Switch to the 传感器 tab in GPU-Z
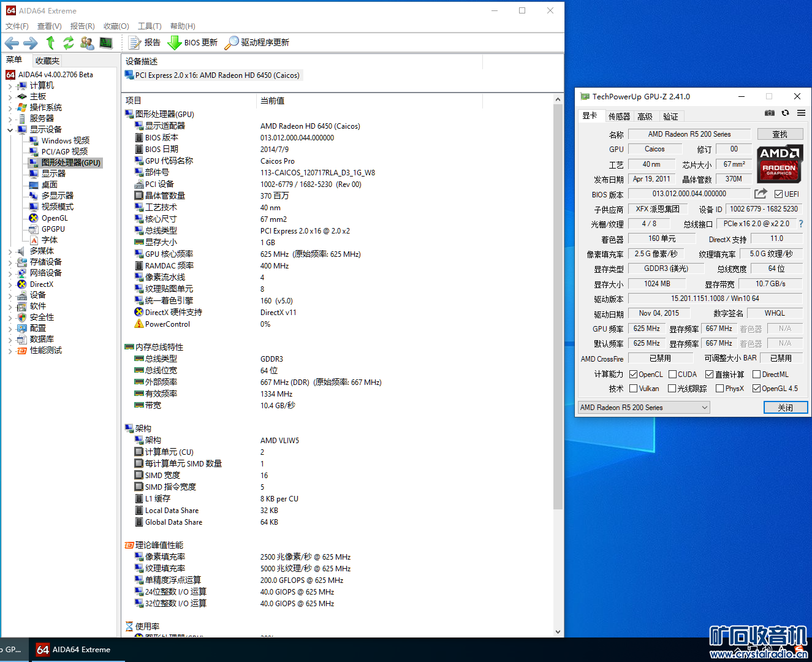 [x=619, y=116]
